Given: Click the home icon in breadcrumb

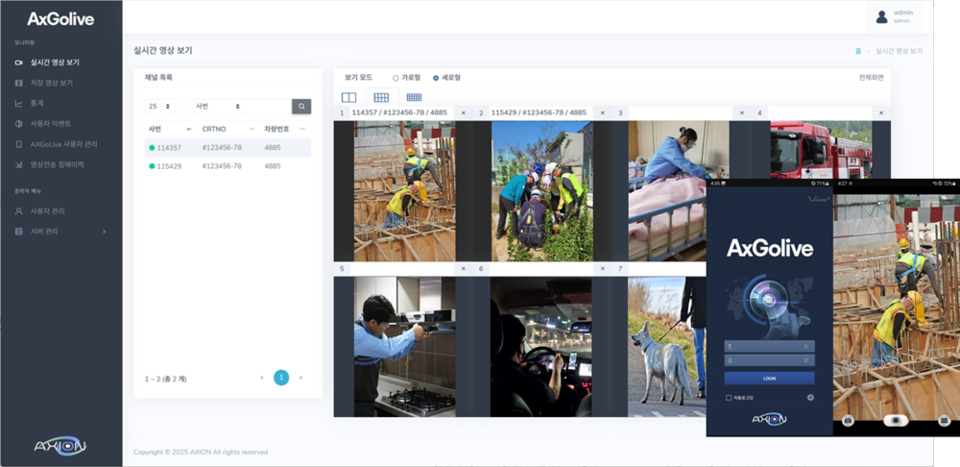Looking at the screenshot, I should [858, 50].
